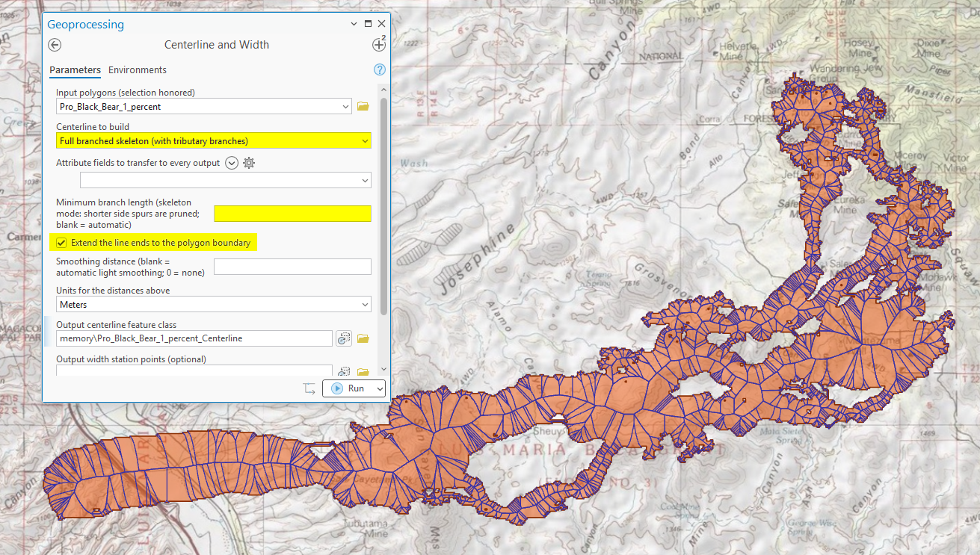Screen dimensions: 980x555
Task: Click the Centerline and Width tool title
Action: coord(217,45)
